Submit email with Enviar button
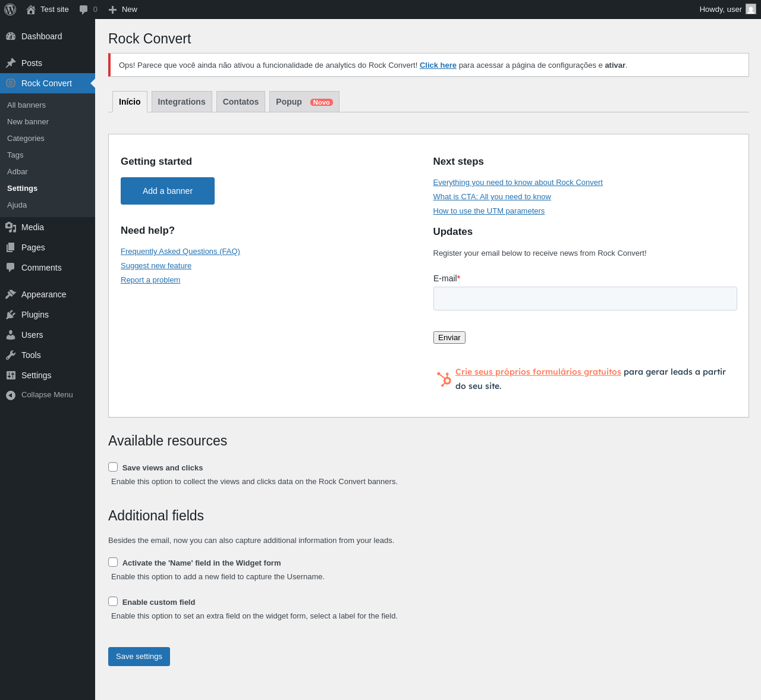 [x=449, y=337]
